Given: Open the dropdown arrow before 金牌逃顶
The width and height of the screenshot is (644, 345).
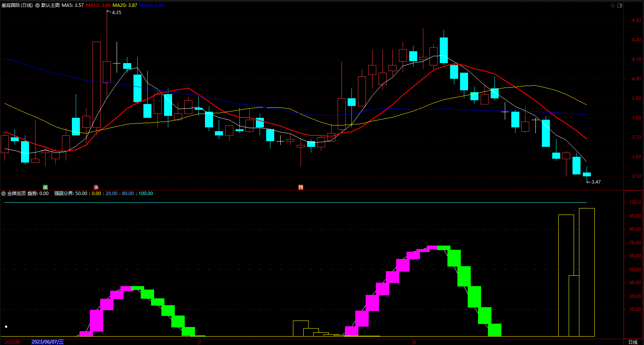Looking at the screenshot, I should pyautogui.click(x=3, y=194).
